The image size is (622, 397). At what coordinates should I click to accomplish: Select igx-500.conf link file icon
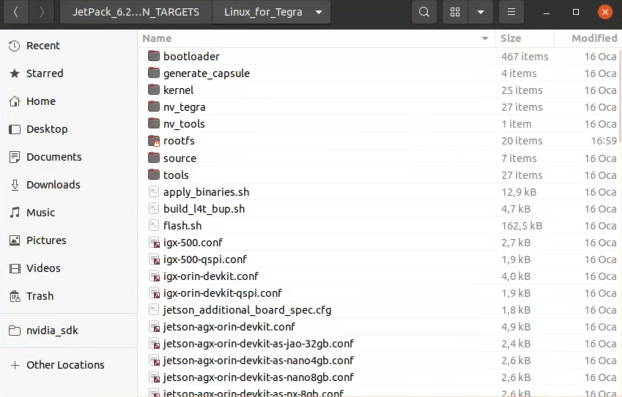point(154,242)
